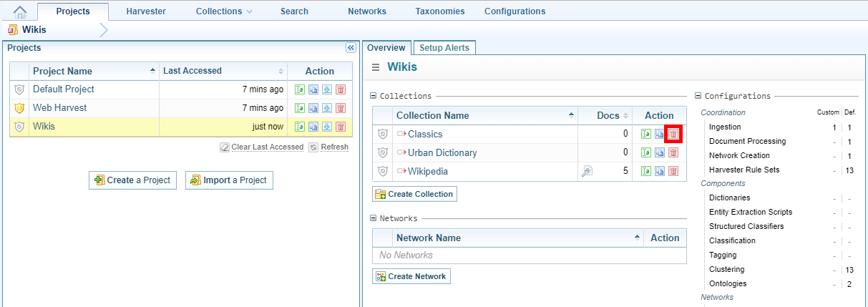Export the Web Harvest project
Screen dimensions: 868x307
[327, 108]
